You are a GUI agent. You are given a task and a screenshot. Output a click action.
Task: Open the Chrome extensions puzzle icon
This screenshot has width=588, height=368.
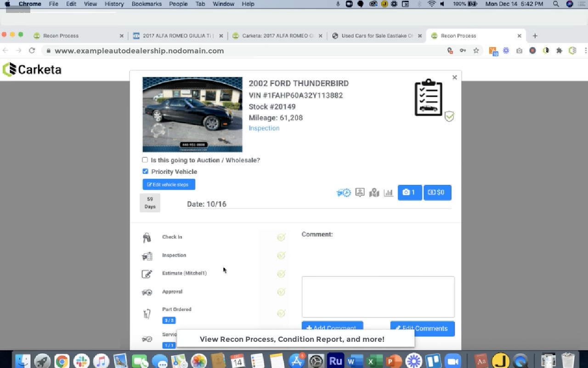click(x=559, y=51)
